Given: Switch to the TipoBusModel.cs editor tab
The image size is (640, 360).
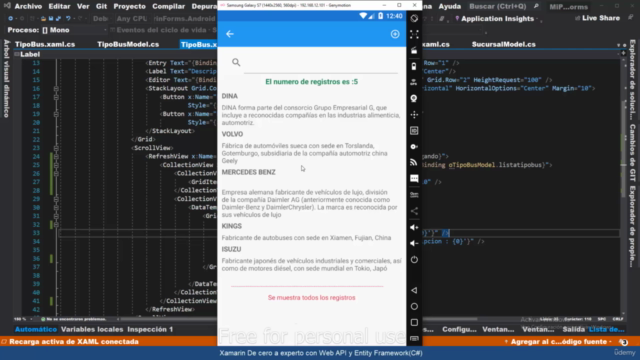Looking at the screenshot, I should pyautogui.click(x=128, y=44).
